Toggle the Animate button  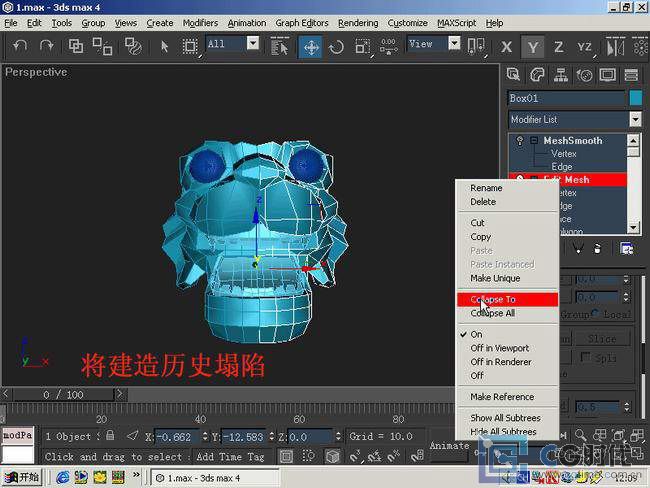tap(449, 446)
